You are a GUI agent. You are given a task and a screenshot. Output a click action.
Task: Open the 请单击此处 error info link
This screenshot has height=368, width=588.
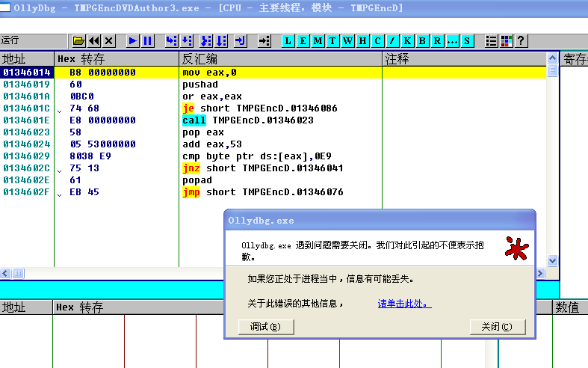point(405,304)
